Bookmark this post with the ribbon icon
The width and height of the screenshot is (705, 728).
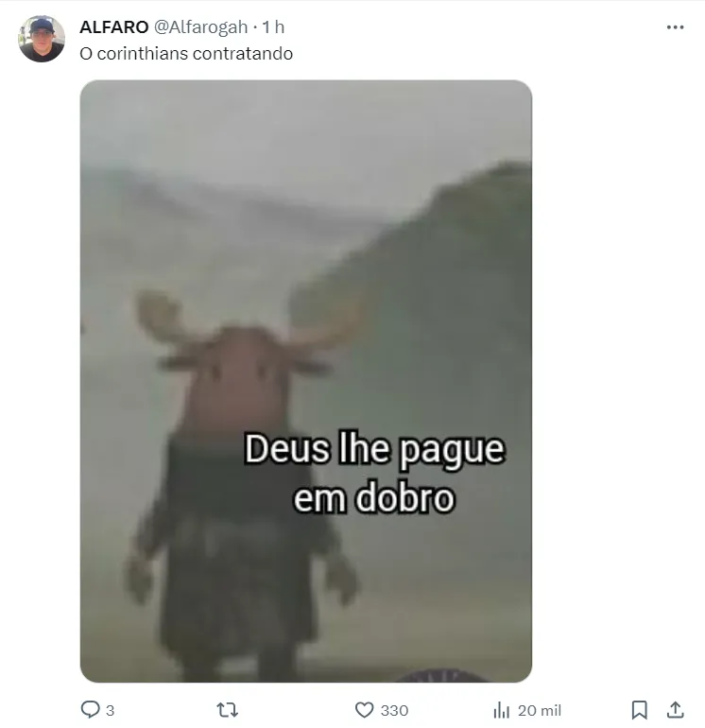click(640, 710)
